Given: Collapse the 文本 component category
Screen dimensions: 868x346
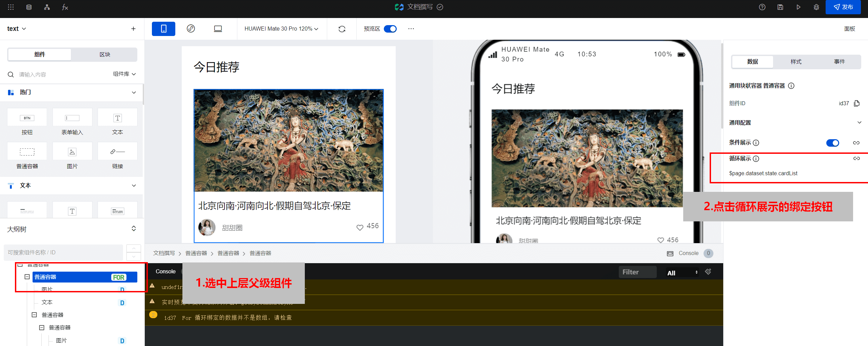Looking at the screenshot, I should point(134,186).
